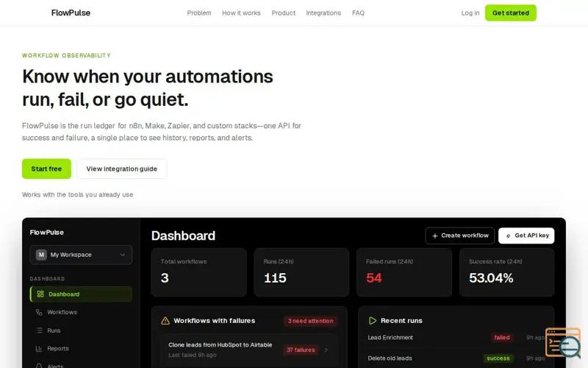Open the Product nav item
Viewport: 588px width, 368px height.
284,13
